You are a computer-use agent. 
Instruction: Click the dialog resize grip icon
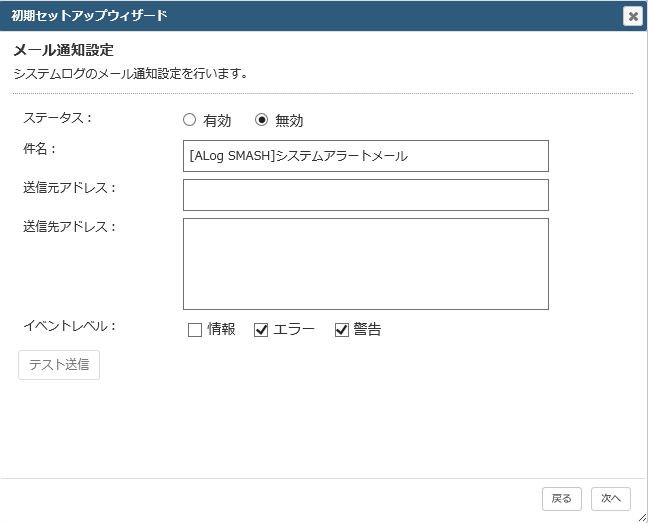[642, 517]
